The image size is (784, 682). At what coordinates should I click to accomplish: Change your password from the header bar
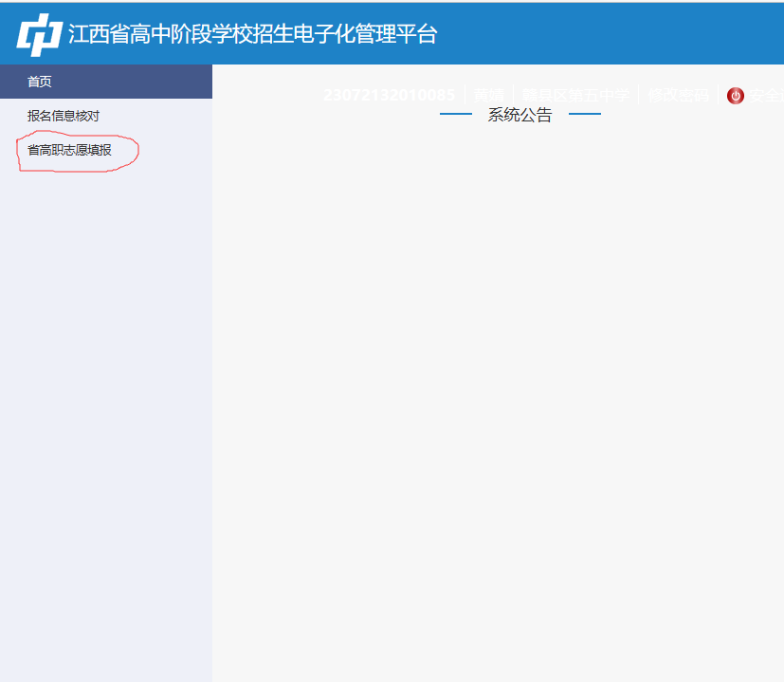678,95
